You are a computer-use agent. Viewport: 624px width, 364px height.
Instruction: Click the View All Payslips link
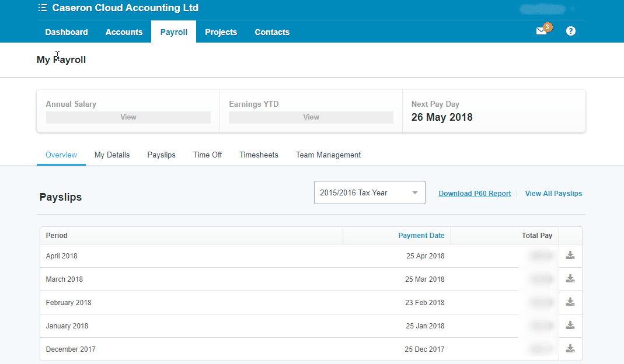(x=553, y=193)
